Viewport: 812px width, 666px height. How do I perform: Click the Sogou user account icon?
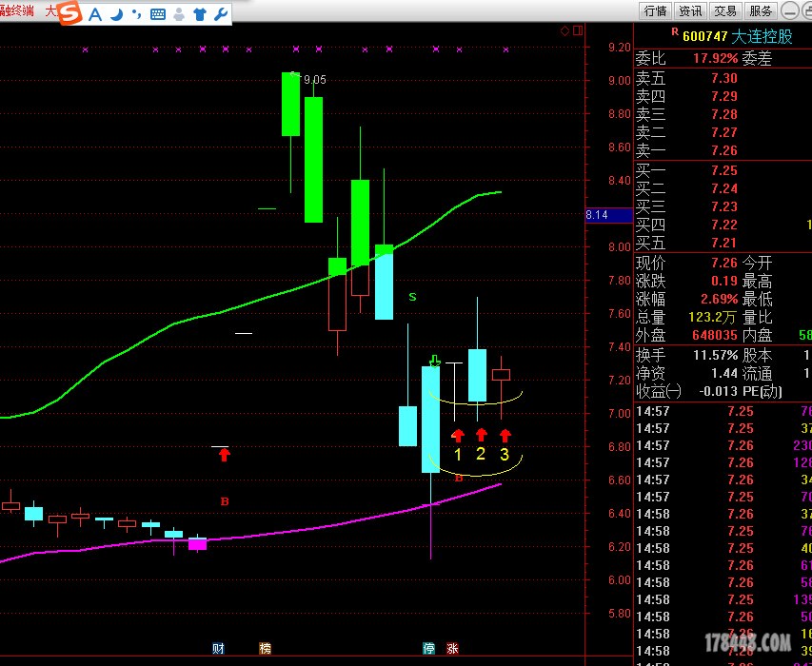click(x=179, y=13)
